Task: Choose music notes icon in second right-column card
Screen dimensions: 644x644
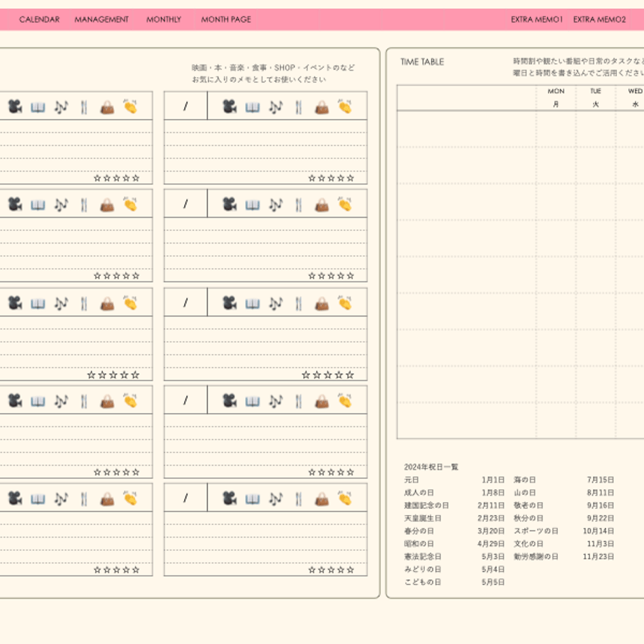Action: (x=276, y=205)
